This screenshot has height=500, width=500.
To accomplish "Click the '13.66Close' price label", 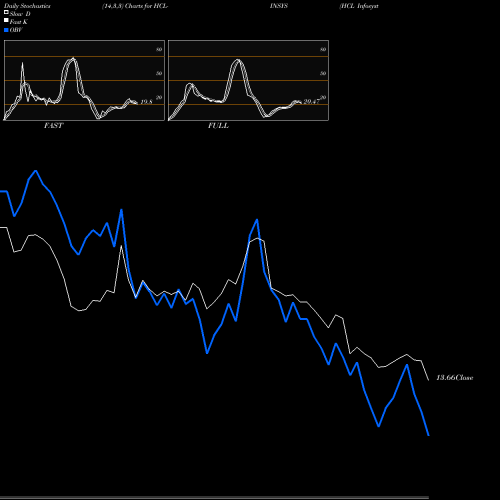I will (x=455, y=378).
